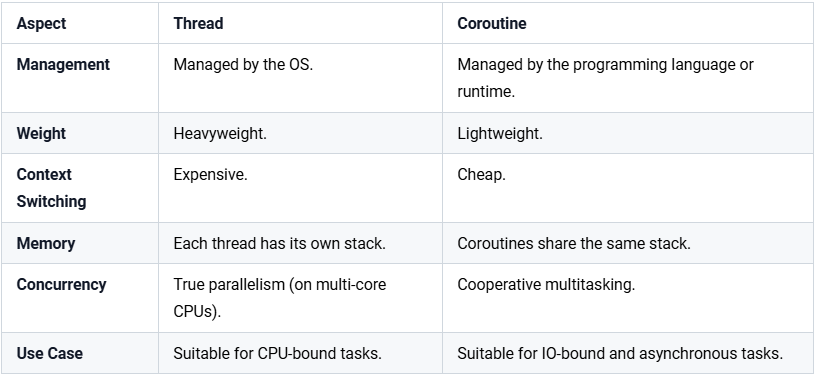Select the Context Switching row label
The width and height of the screenshot is (816, 377).
click(51, 188)
